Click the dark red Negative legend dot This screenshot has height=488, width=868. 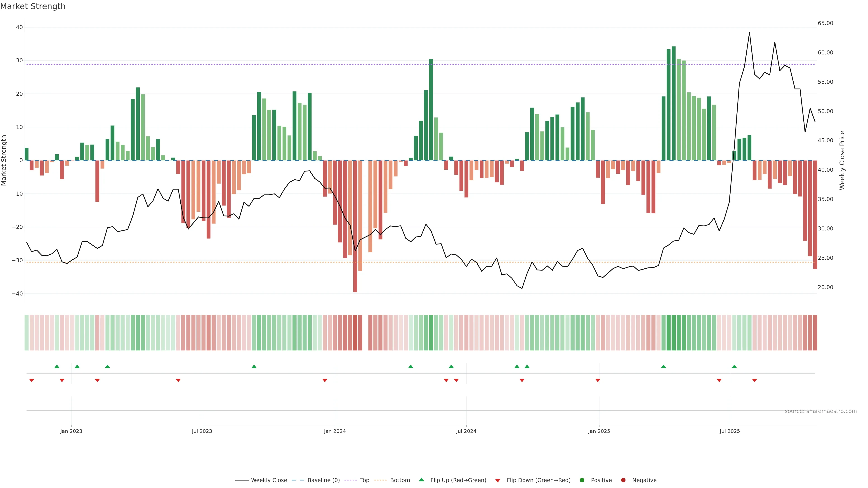(x=623, y=480)
